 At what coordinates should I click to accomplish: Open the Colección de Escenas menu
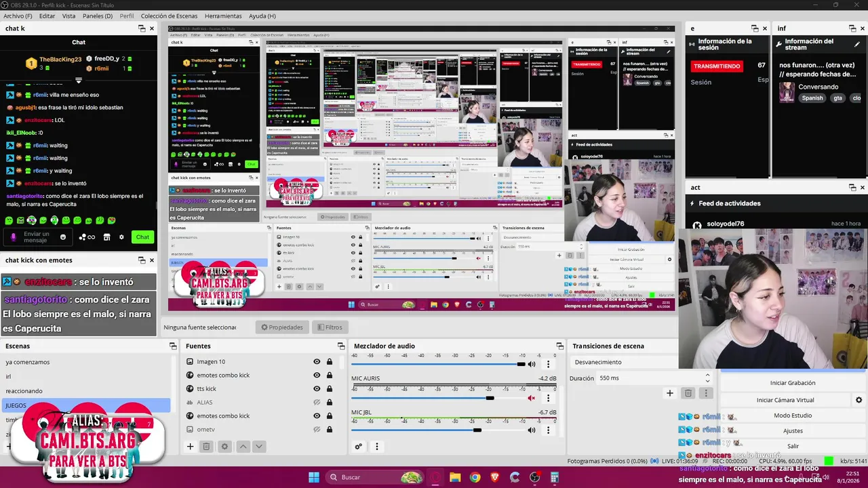[x=170, y=16]
